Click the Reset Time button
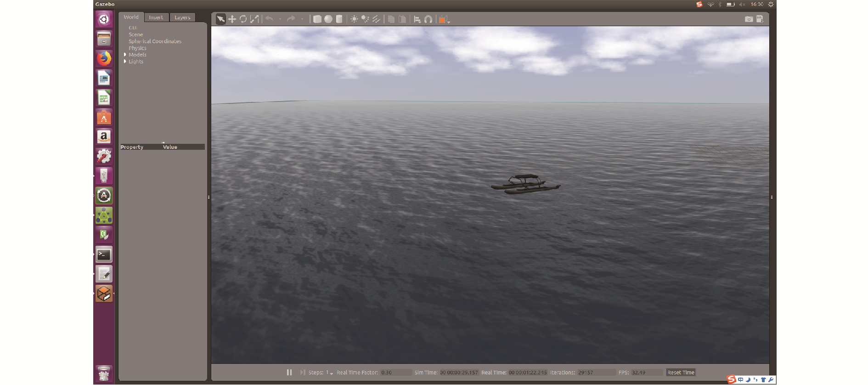The height and width of the screenshot is (385, 868). coord(681,373)
